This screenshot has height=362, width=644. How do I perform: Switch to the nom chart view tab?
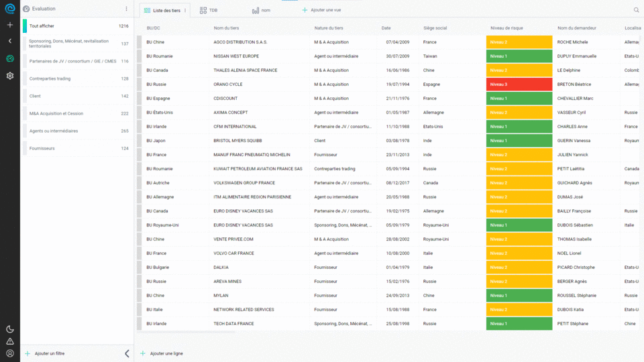coord(261,10)
